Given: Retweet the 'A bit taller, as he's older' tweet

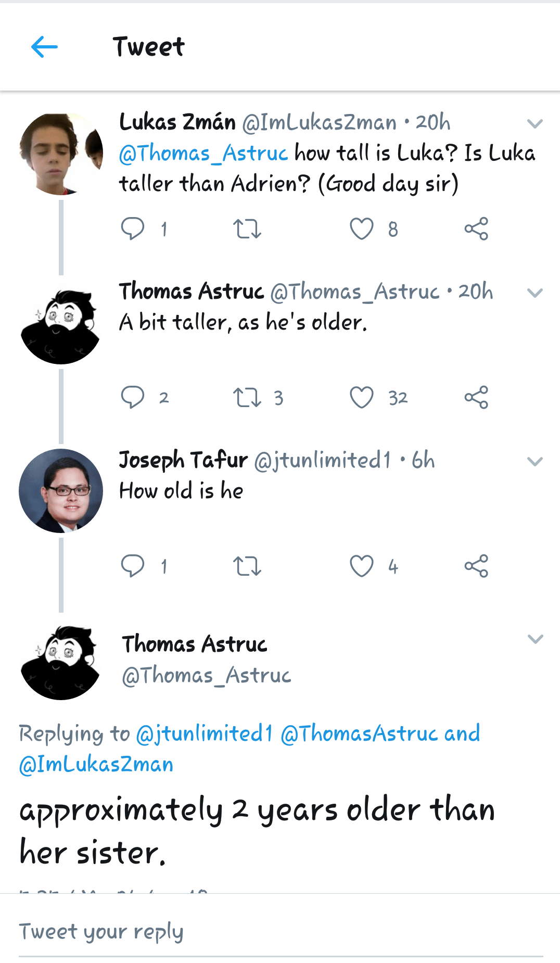Looking at the screenshot, I should (247, 398).
